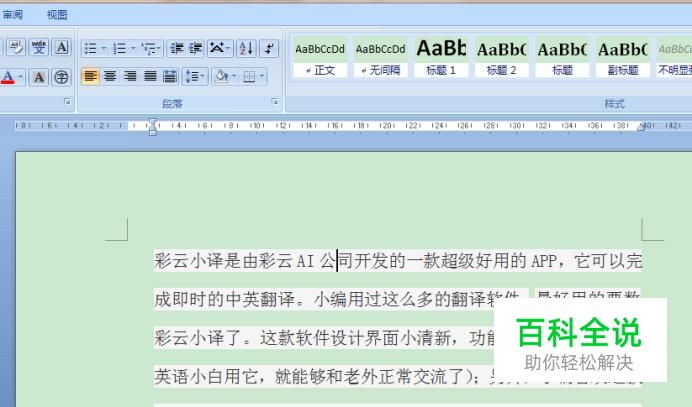The image size is (692, 407).
Task: Open the Font dialog box launcher
Action: [x=67, y=102]
